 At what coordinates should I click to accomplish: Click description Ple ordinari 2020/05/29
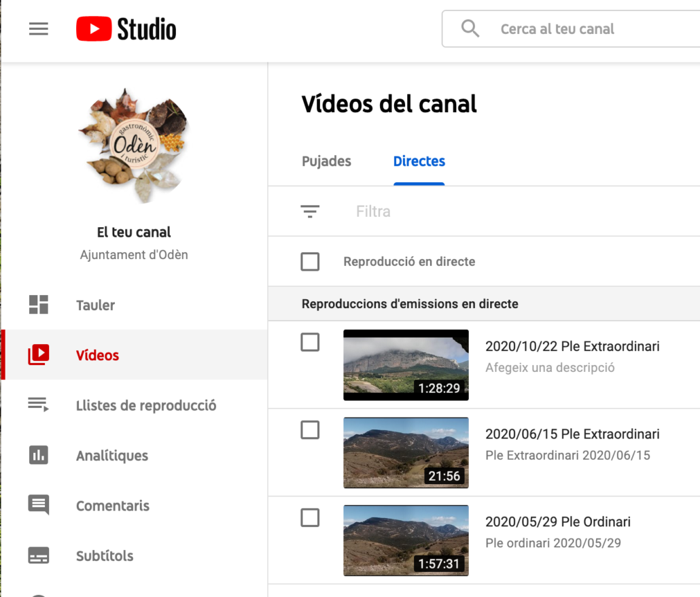tap(553, 543)
